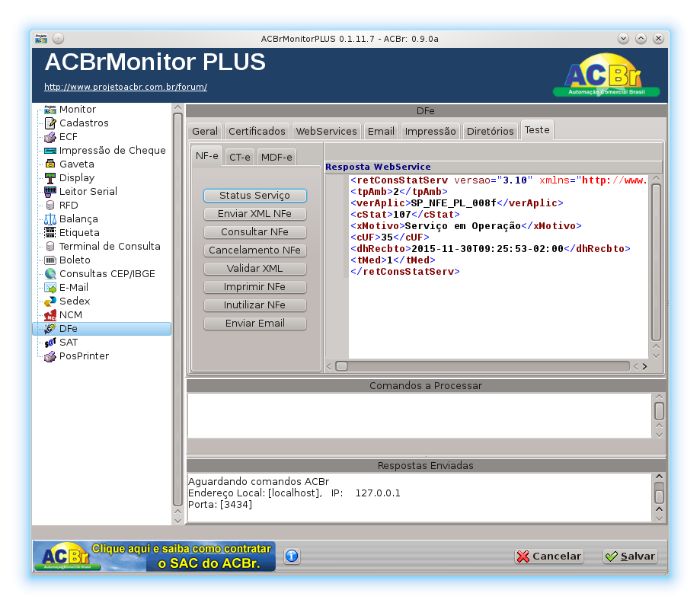The image size is (700, 606).
Task: Click the PosPrinter icon
Action: (x=50, y=356)
